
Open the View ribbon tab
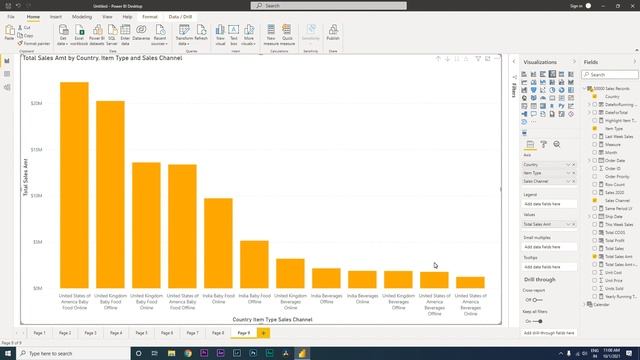[107, 17]
